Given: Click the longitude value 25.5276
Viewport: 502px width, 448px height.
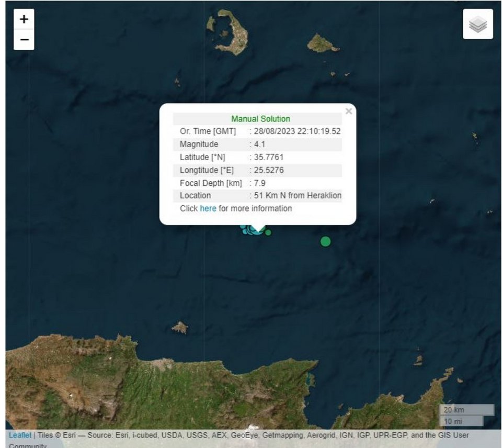Looking at the screenshot, I should (x=269, y=170).
